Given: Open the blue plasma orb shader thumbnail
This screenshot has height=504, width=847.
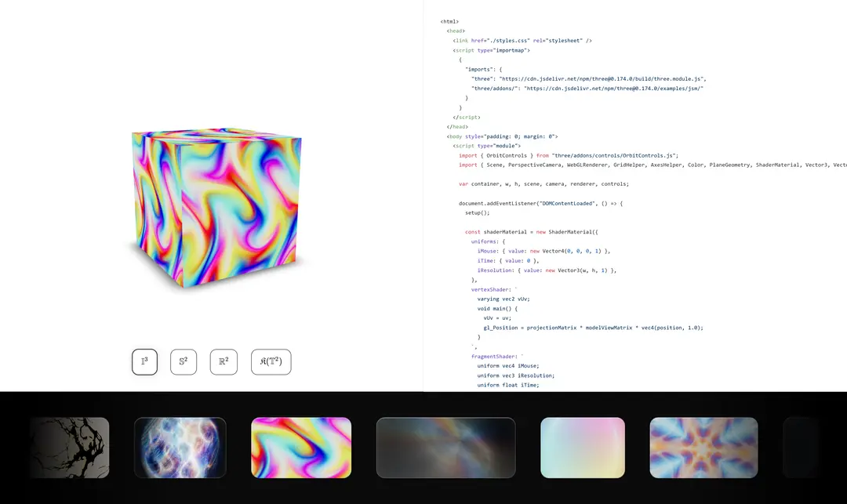Looking at the screenshot, I should [180, 448].
